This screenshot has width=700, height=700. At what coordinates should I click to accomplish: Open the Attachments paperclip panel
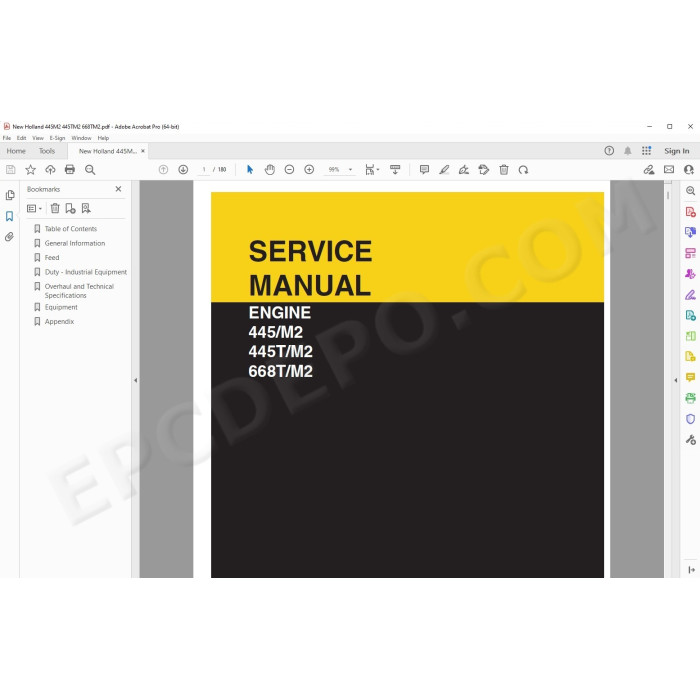(x=9, y=237)
